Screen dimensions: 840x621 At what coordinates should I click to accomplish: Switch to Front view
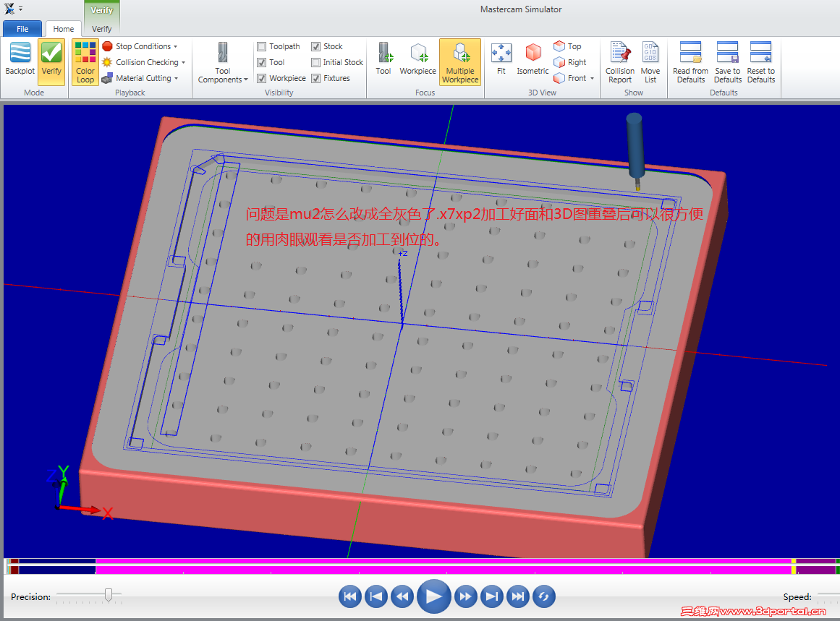coord(570,78)
